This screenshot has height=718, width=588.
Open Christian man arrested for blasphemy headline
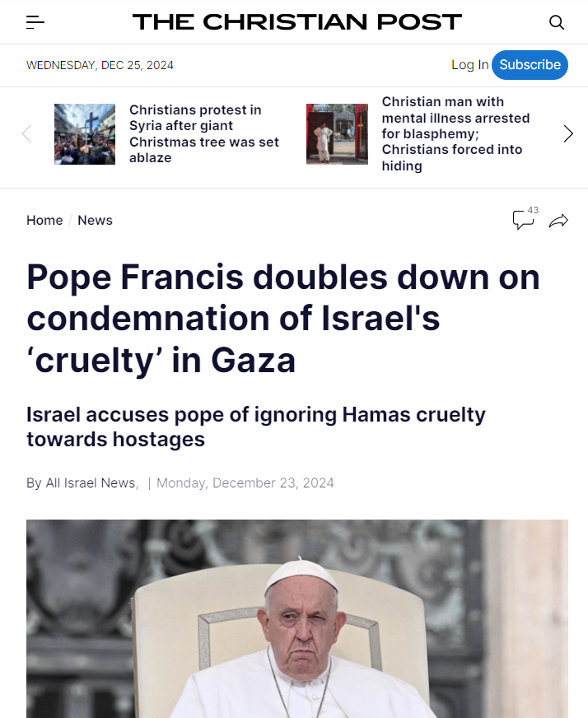(x=455, y=133)
